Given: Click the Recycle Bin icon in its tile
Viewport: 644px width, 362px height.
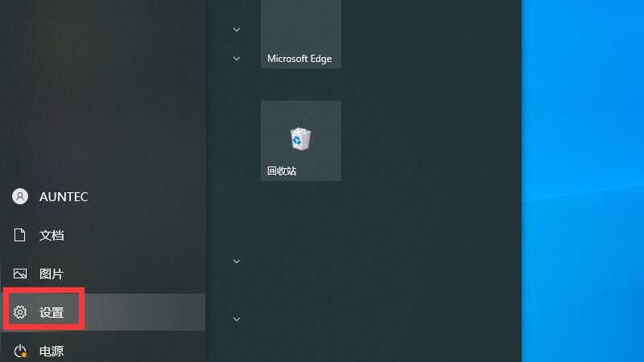Looking at the screenshot, I should [300, 138].
